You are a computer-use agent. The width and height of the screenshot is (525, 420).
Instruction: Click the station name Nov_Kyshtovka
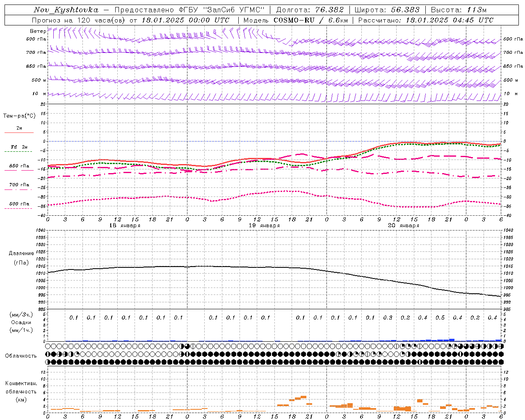point(66,10)
